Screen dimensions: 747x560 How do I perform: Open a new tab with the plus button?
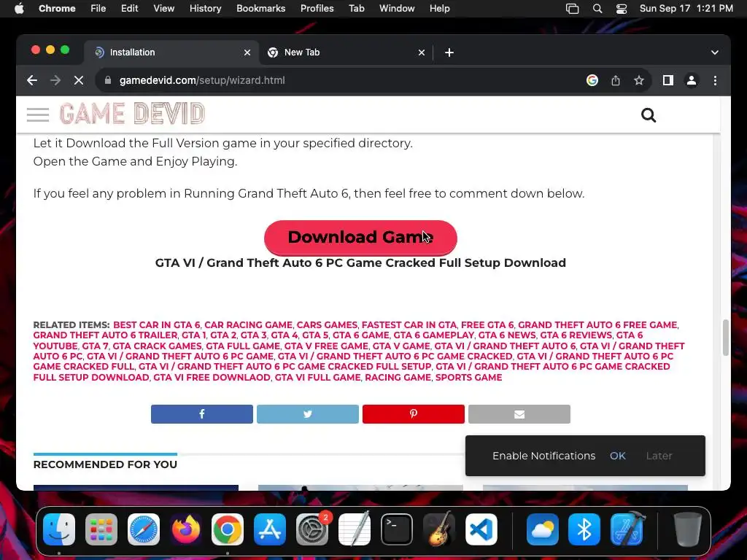click(449, 52)
